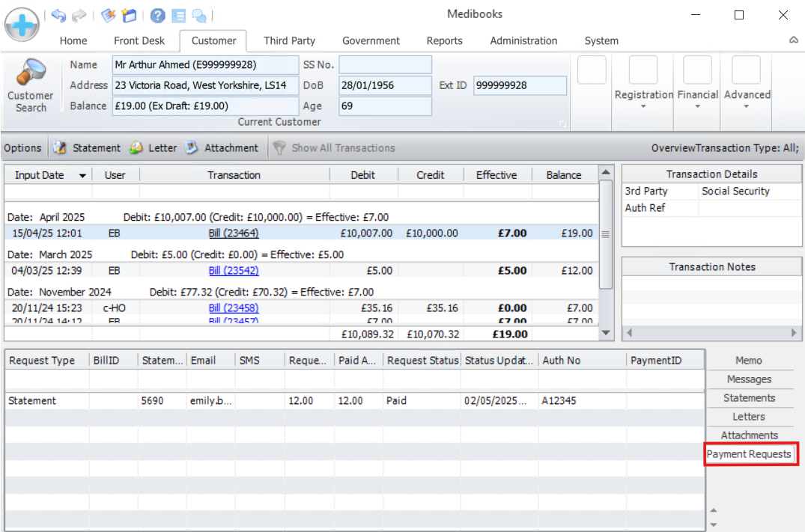This screenshot has height=532, width=805.
Task: Click the SS No. input field
Action: pyautogui.click(x=385, y=65)
